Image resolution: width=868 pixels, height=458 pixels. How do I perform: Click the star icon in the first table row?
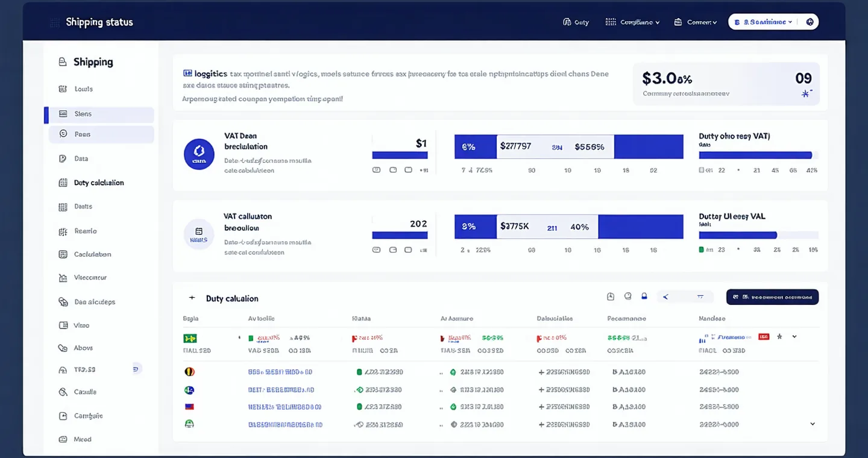point(779,337)
